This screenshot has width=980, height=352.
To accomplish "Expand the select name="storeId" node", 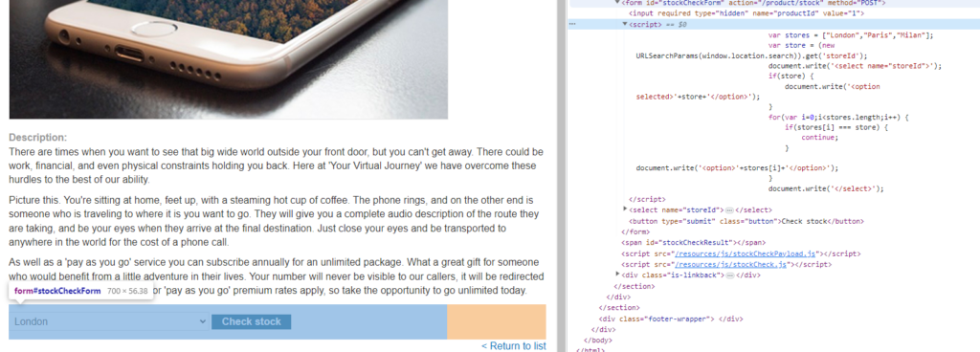I will click(625, 209).
